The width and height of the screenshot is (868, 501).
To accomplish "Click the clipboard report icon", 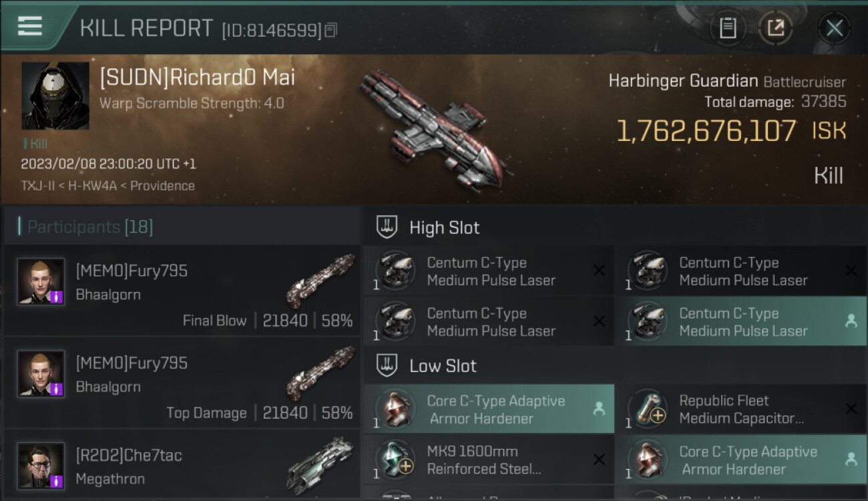I will [x=728, y=28].
